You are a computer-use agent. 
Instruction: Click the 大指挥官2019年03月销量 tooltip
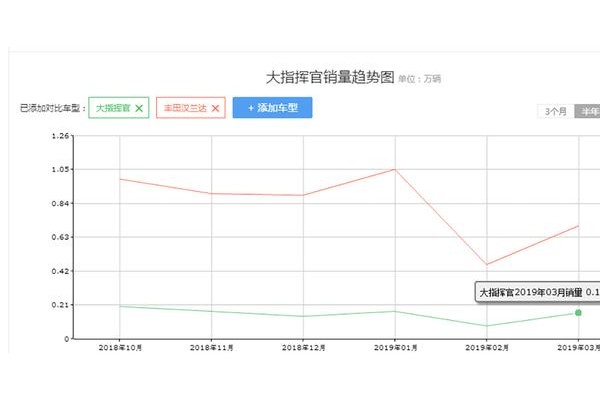[x=535, y=293]
